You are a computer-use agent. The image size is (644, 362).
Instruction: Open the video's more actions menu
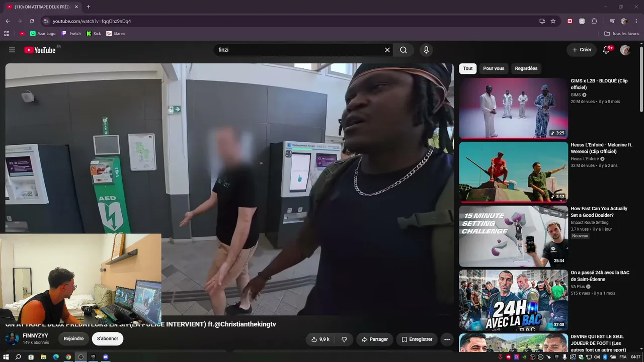pos(447,339)
